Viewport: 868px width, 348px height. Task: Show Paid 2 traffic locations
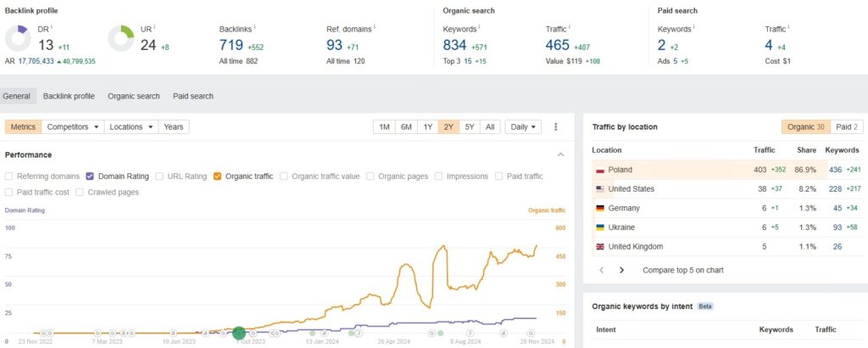[847, 127]
